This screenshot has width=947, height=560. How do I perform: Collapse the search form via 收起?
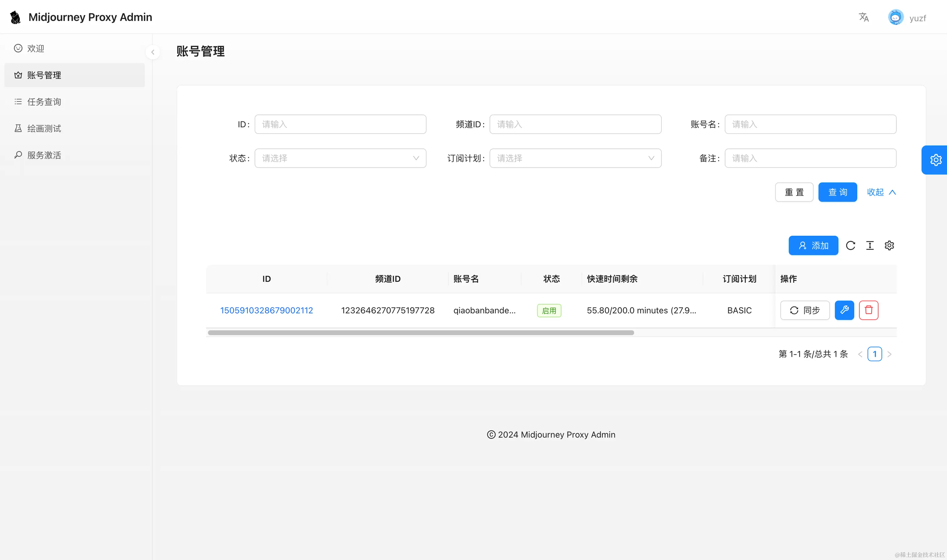click(x=881, y=192)
